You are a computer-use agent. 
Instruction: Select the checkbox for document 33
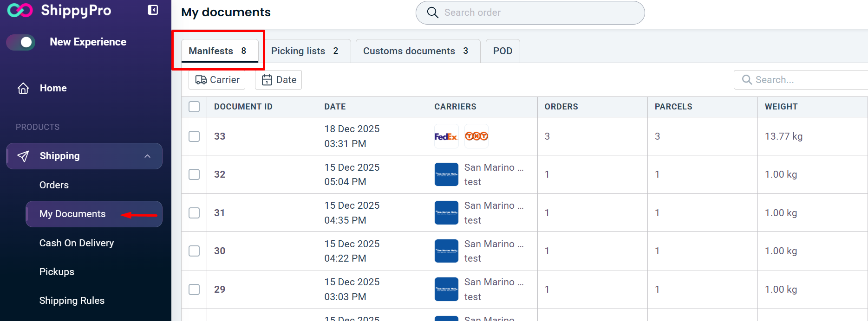[194, 136]
